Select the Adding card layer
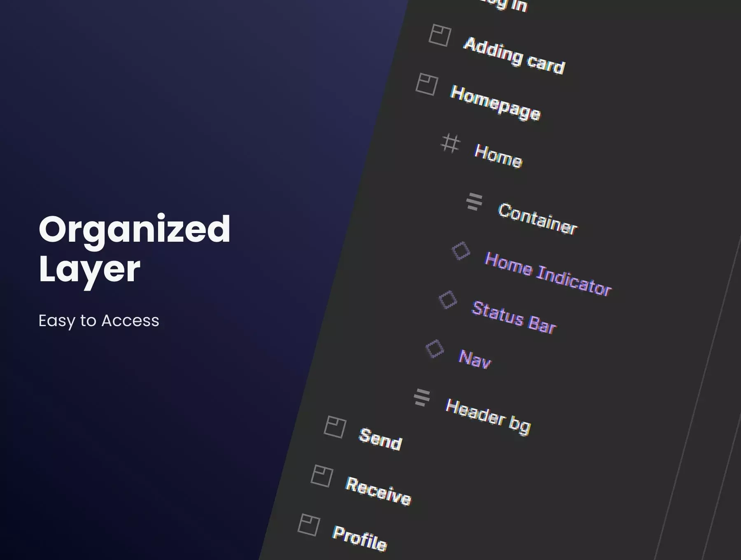 tap(514, 56)
